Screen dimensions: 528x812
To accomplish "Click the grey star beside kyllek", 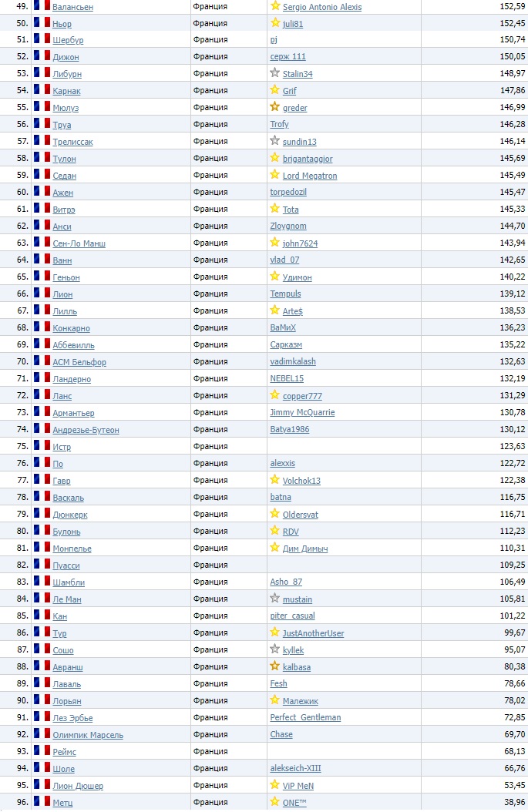I will coord(275,649).
